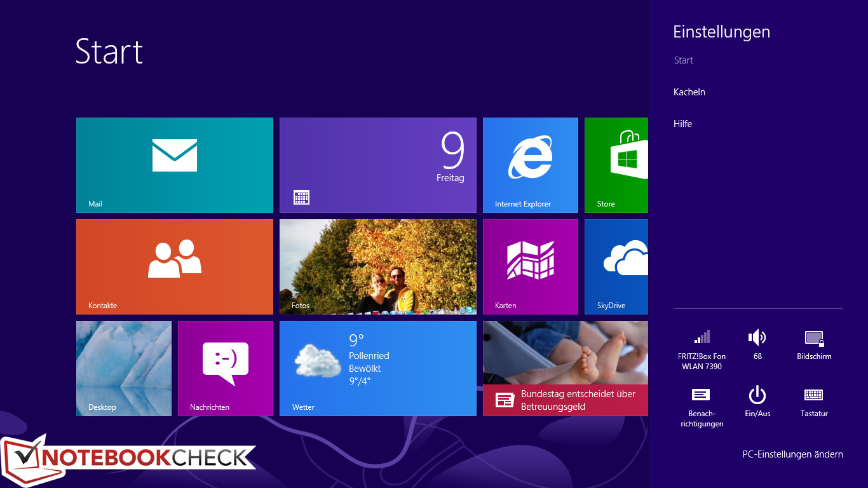Open Benachrichtigungen notifications setting
This screenshot has width=868, height=488.
(x=702, y=407)
